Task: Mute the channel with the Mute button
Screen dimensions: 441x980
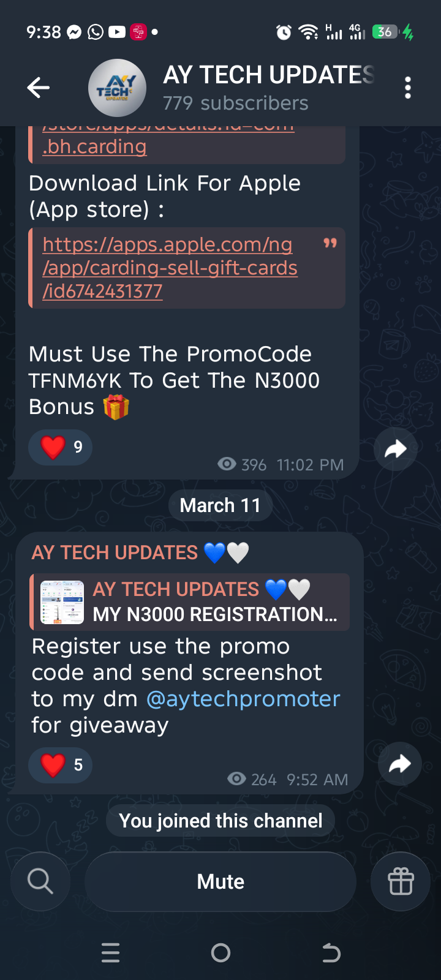Action: click(x=221, y=881)
